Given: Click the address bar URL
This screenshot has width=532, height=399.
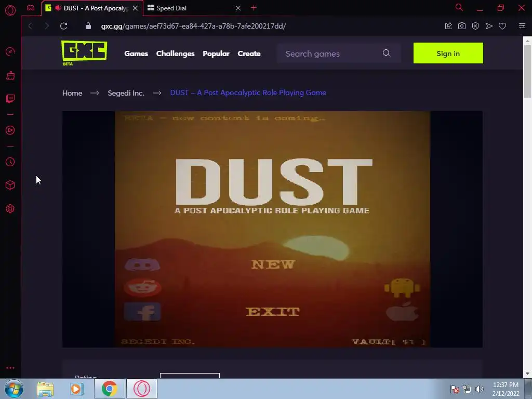Looking at the screenshot, I should click(x=193, y=26).
